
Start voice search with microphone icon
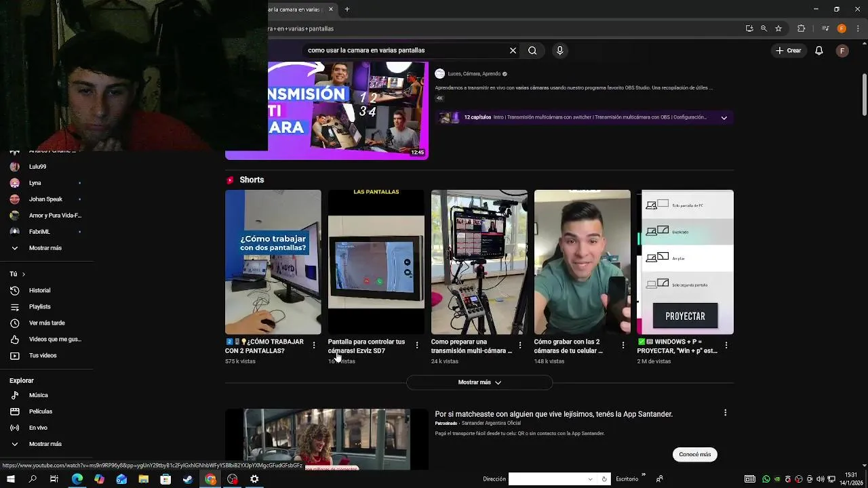coord(559,50)
